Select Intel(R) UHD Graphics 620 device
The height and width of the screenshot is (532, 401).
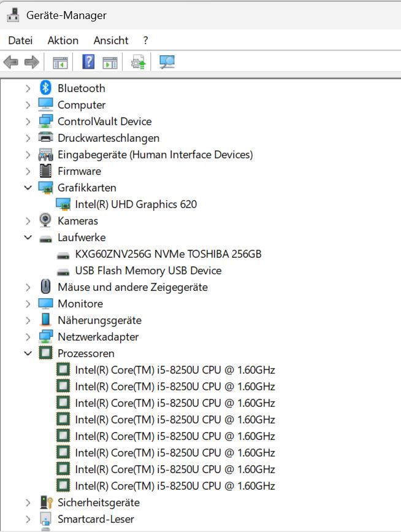[136, 204]
